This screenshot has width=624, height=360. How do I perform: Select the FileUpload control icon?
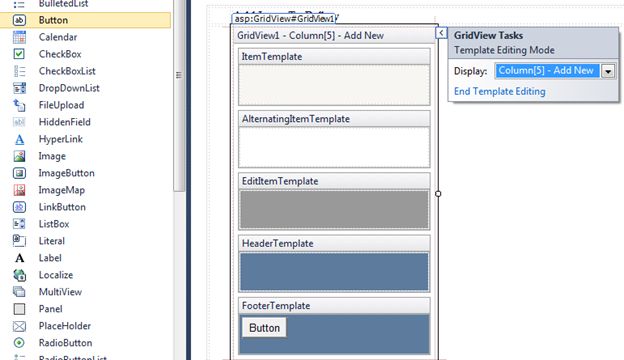[x=19, y=105]
